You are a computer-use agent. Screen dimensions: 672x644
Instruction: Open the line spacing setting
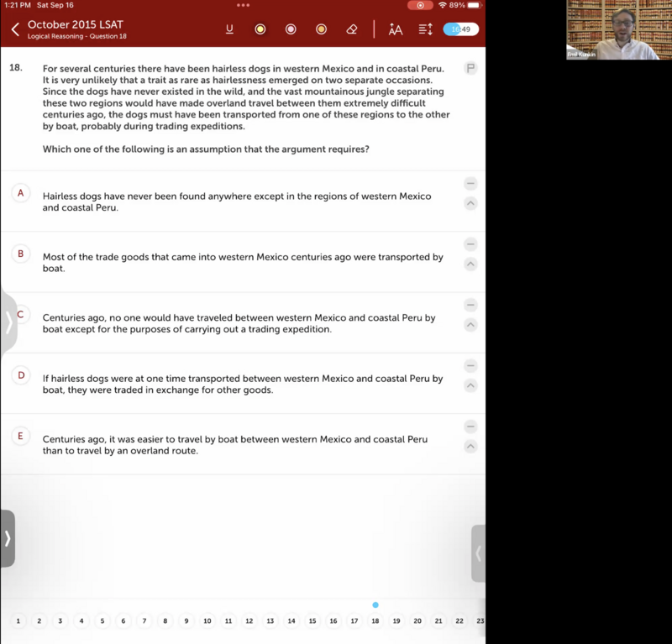tap(425, 29)
